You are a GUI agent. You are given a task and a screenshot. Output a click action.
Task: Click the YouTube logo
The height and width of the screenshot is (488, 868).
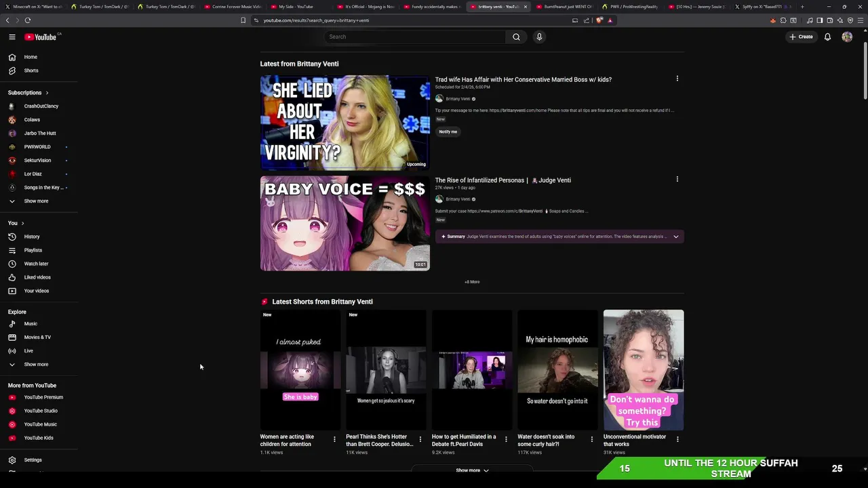[41, 37]
